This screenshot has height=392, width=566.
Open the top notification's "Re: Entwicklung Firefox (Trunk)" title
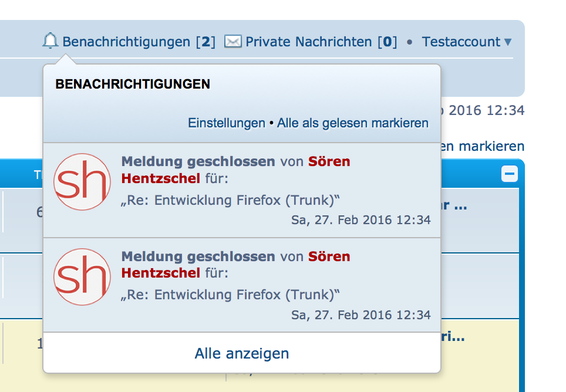[231, 200]
